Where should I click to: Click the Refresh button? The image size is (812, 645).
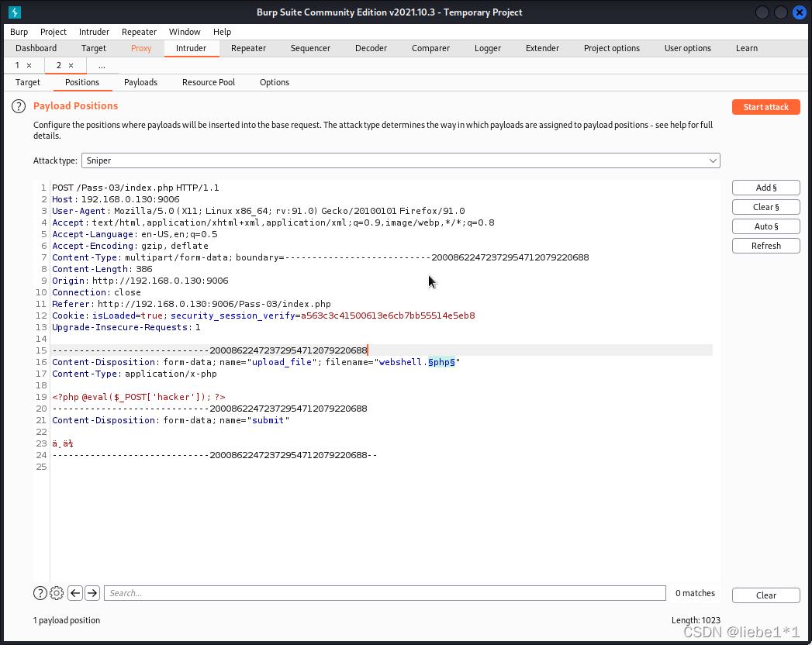coord(766,246)
